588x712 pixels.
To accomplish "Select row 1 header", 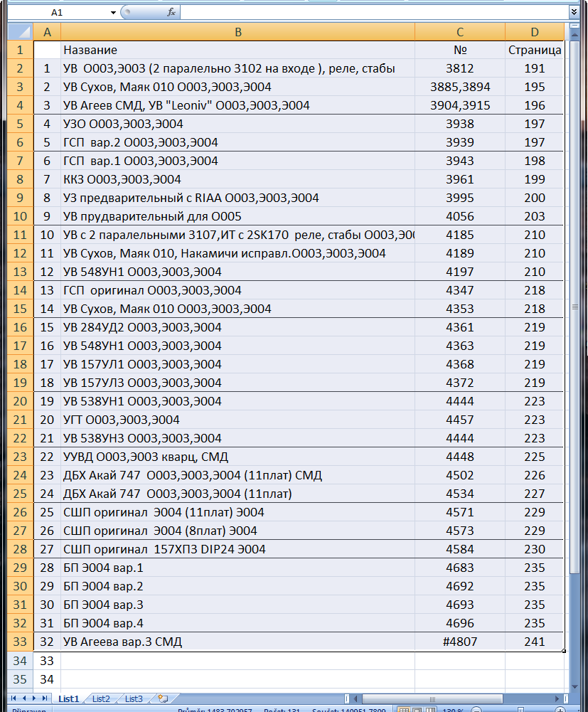I will pyautogui.click(x=20, y=50).
